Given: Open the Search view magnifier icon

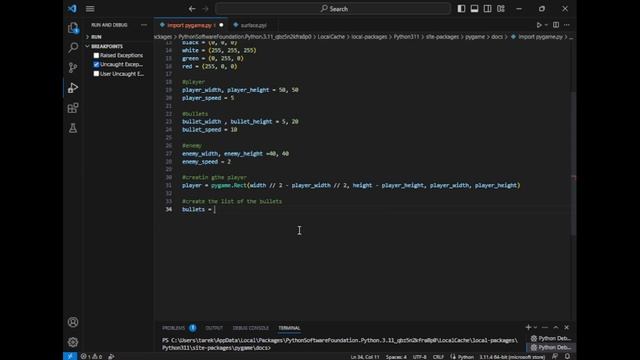Looking at the screenshot, I should [x=73, y=47].
